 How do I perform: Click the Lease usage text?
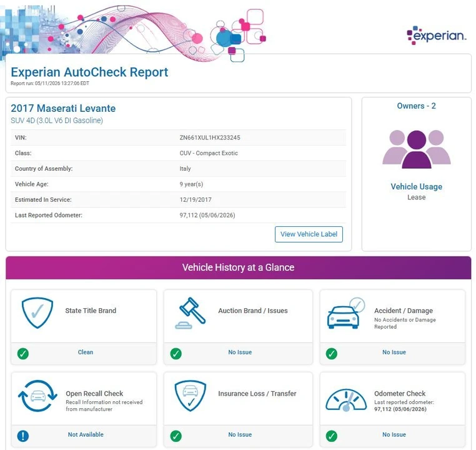tap(416, 197)
